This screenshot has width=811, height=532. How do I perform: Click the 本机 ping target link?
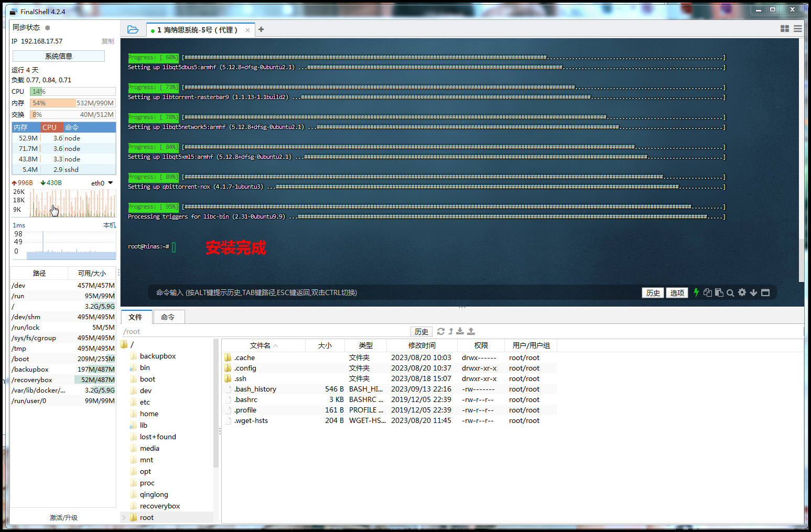pos(110,225)
